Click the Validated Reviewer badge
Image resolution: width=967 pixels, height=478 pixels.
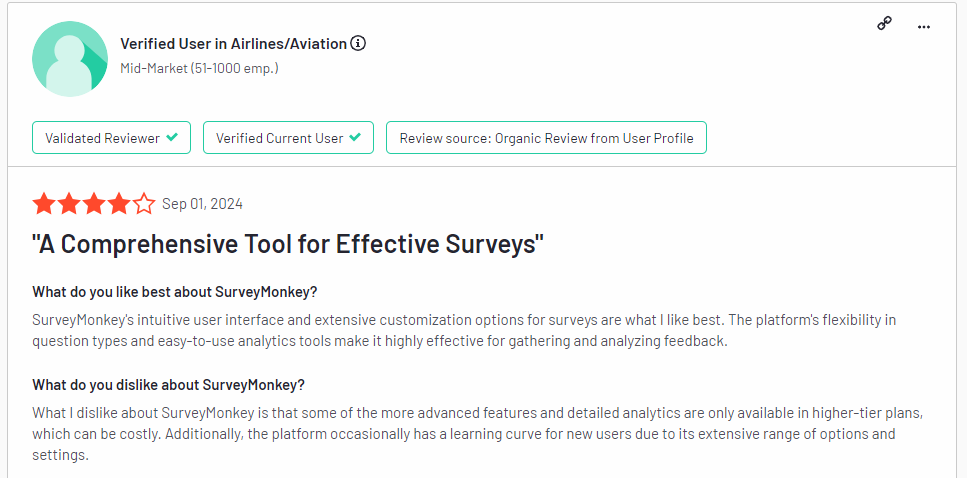[112, 138]
